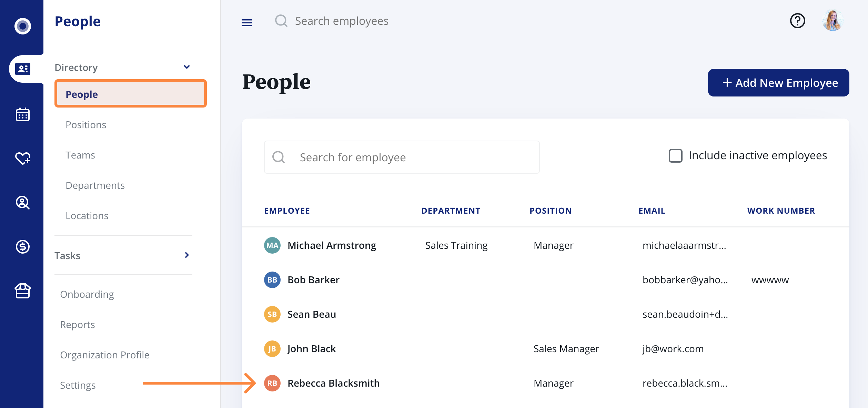Click the hamburger menu icon near search
This screenshot has height=408, width=868.
click(247, 23)
